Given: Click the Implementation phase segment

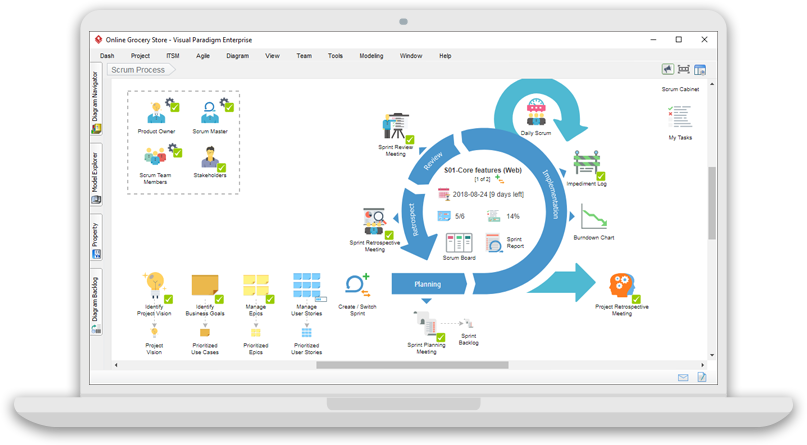Looking at the screenshot, I should pyautogui.click(x=550, y=194).
